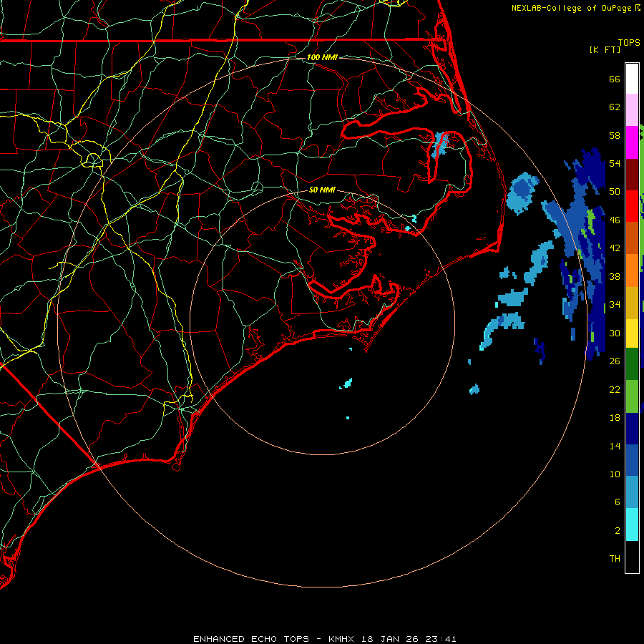Click the black TH threshold swatch
This screenshot has width=644, height=644.
click(632, 557)
